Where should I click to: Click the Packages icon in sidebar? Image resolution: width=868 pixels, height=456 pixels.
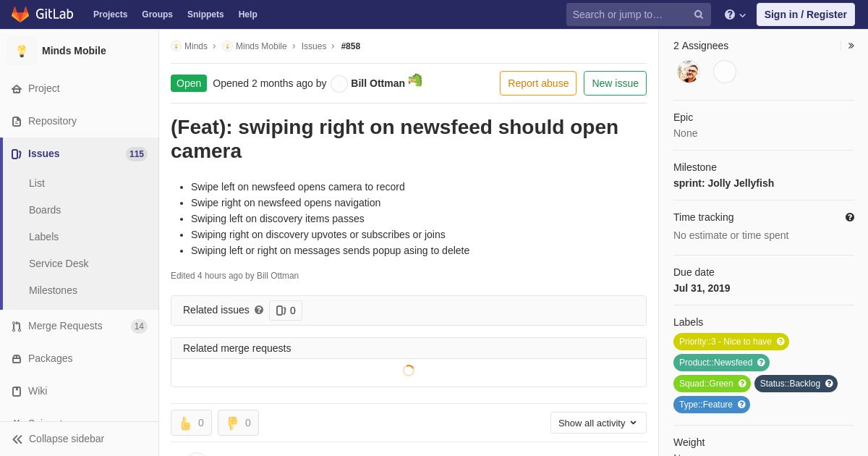pos(17,359)
